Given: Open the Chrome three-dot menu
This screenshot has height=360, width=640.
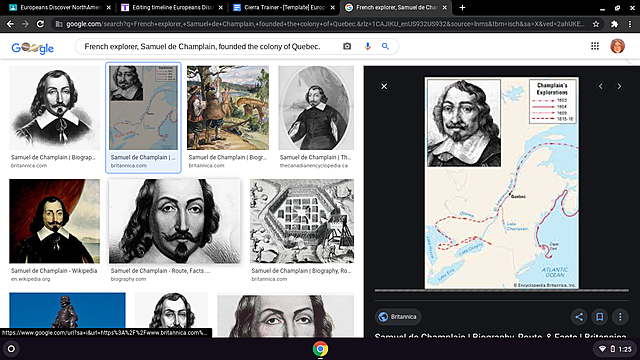Looking at the screenshot, I should pos(630,24).
